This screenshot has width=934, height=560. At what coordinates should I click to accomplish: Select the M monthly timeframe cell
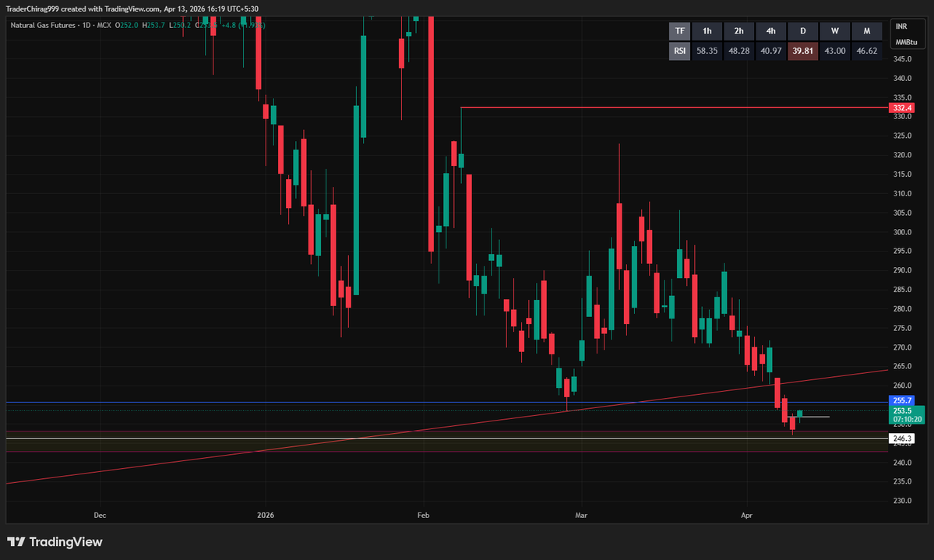[x=866, y=30]
